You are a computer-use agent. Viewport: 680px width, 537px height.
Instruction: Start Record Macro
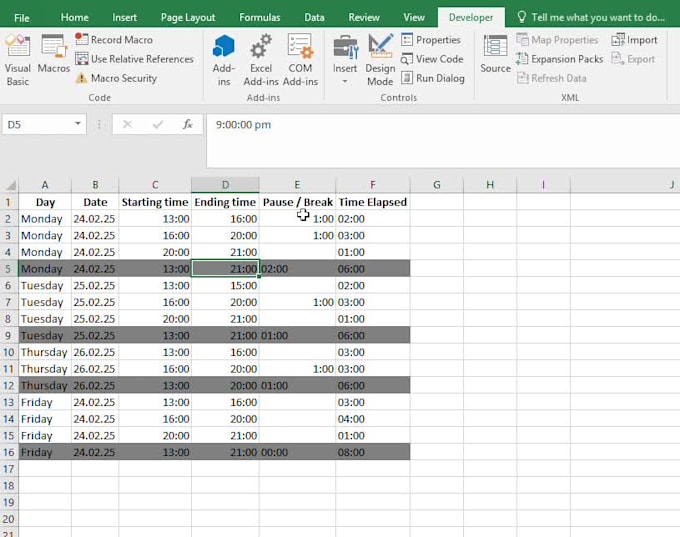[114, 39]
